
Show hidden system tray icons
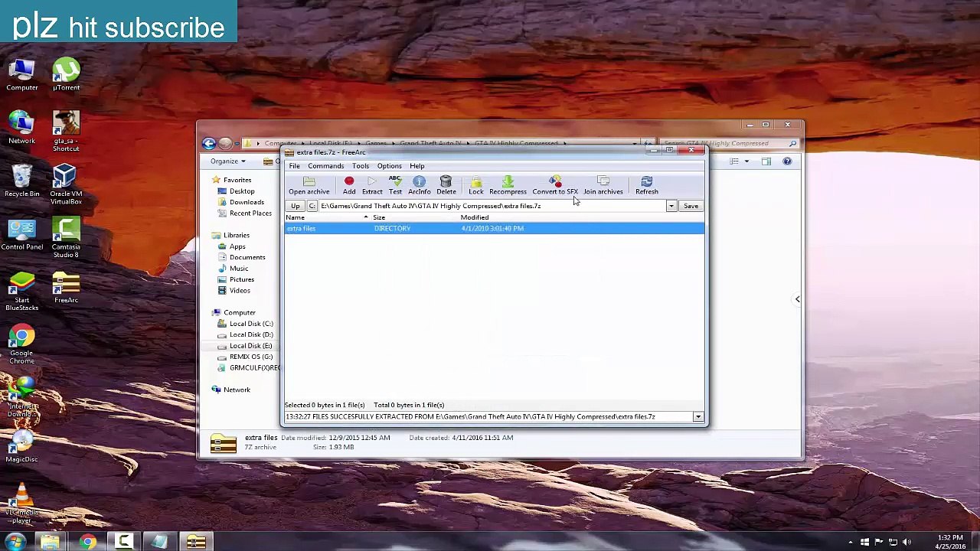850,543
